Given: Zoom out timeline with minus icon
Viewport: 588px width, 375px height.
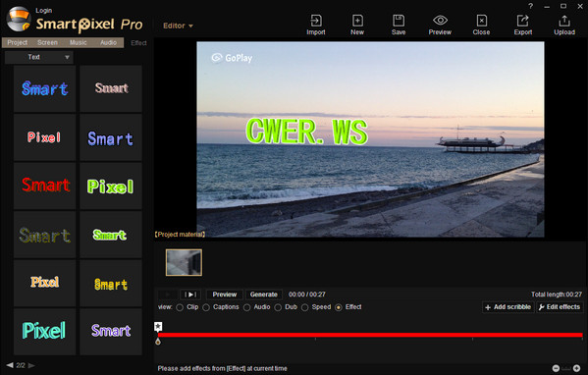Looking at the screenshot, I should pyautogui.click(x=557, y=368).
